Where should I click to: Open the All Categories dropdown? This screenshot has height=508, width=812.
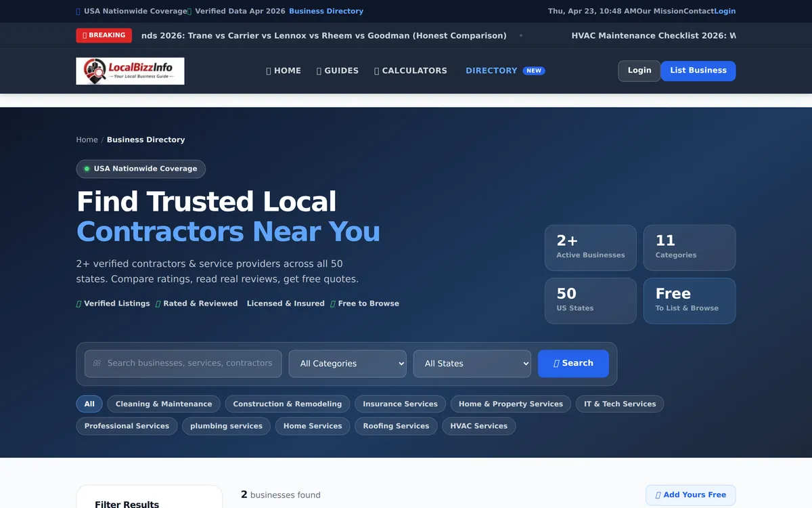(x=347, y=364)
